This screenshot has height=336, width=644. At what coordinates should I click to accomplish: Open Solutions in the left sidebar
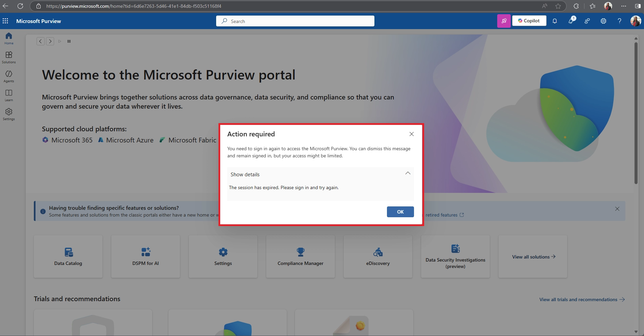(9, 57)
